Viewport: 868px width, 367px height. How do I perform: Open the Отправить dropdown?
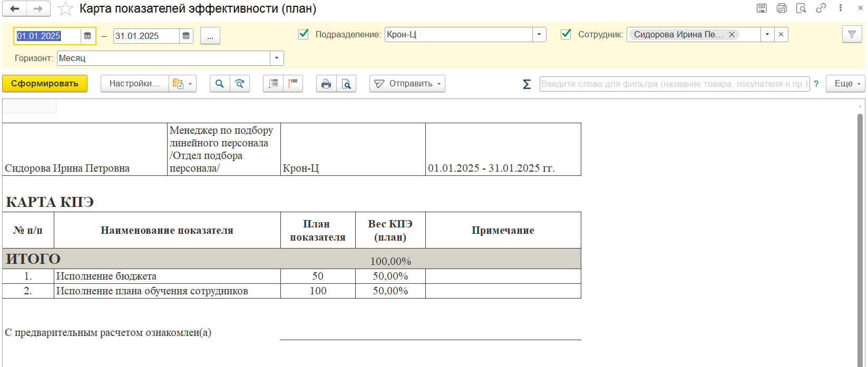[407, 84]
